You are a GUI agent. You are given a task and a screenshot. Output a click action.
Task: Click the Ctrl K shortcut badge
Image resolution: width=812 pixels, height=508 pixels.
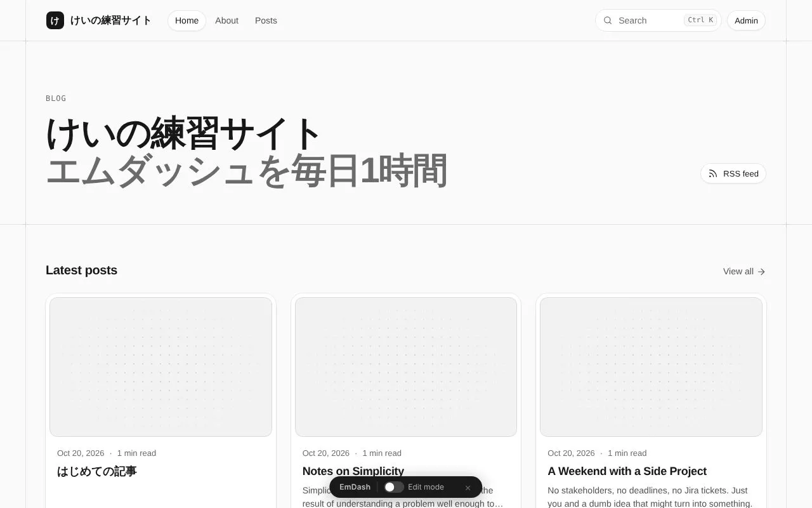point(700,20)
